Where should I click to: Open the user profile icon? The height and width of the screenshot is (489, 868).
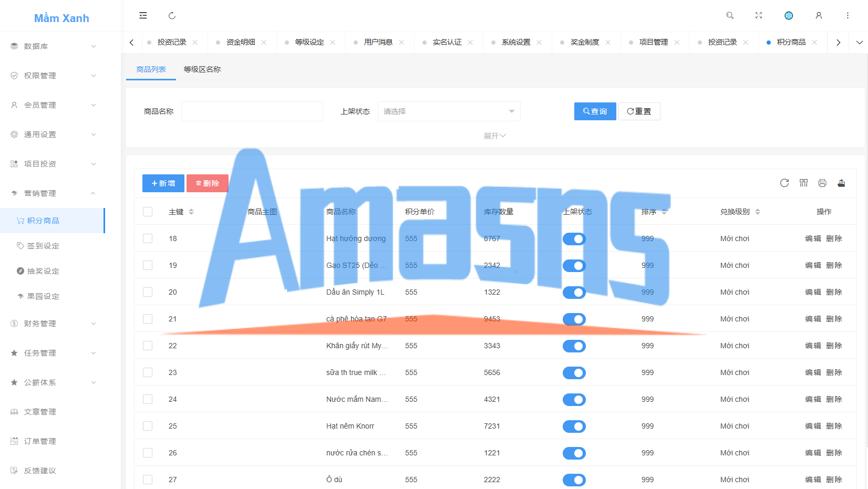coord(819,16)
